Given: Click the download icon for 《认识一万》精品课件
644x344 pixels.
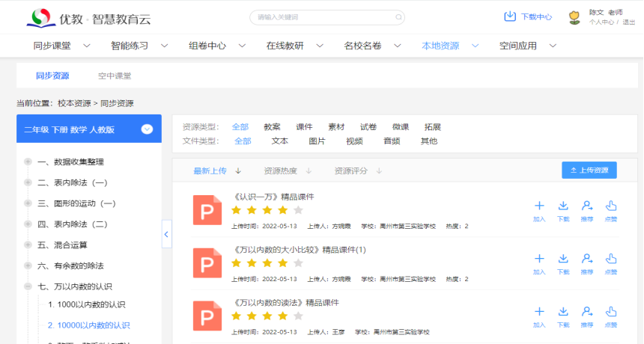Looking at the screenshot, I should (562, 206).
